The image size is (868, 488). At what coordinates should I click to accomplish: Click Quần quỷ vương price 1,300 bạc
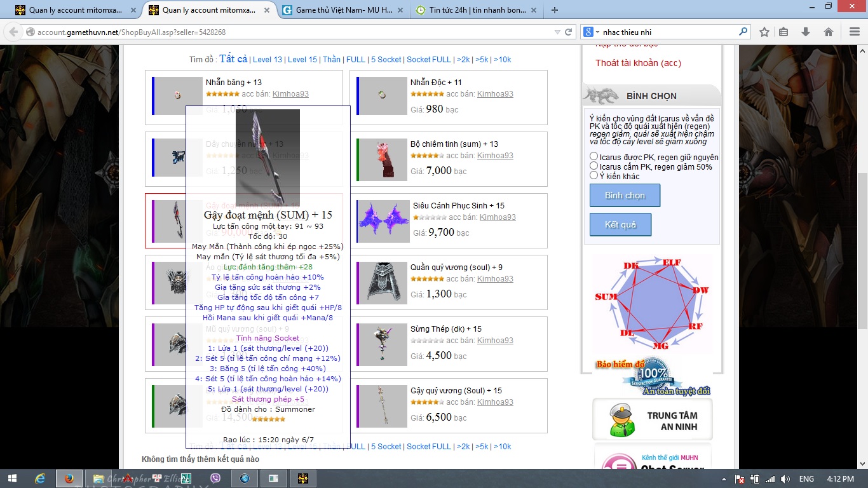(439, 294)
